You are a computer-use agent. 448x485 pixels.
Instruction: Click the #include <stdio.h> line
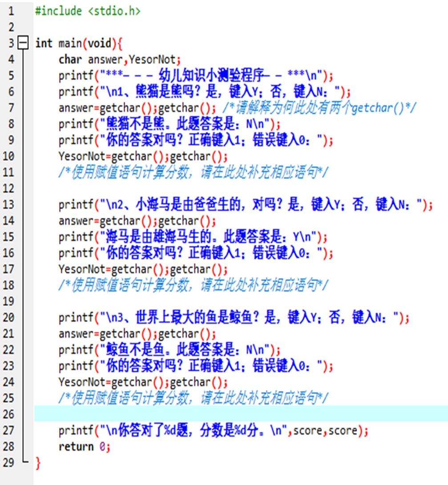(88, 11)
